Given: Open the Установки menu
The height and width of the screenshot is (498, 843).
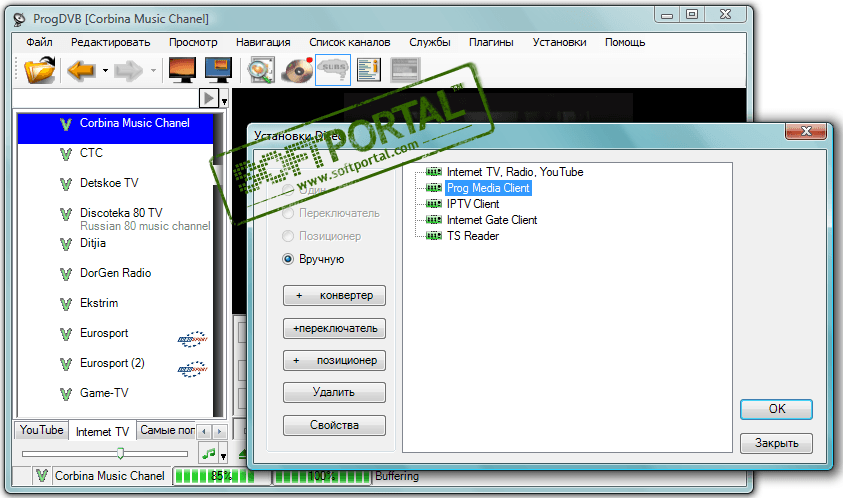Looking at the screenshot, I should point(559,42).
